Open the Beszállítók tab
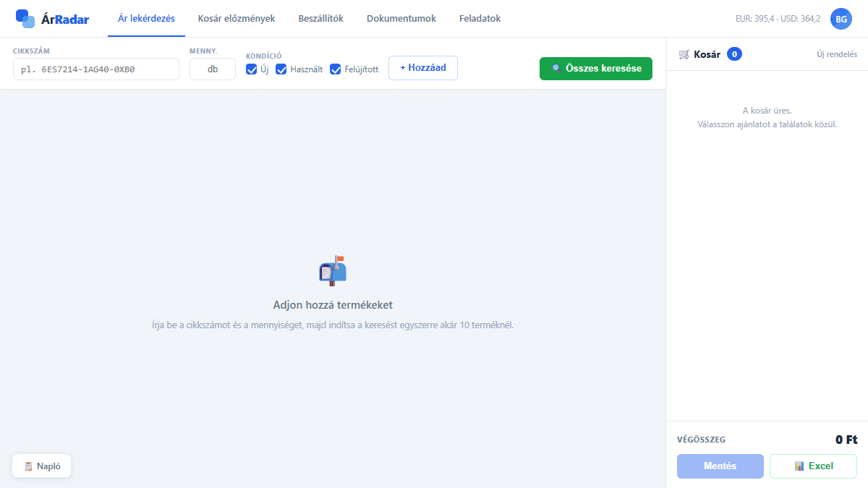Image resolution: width=868 pixels, height=488 pixels. [320, 19]
